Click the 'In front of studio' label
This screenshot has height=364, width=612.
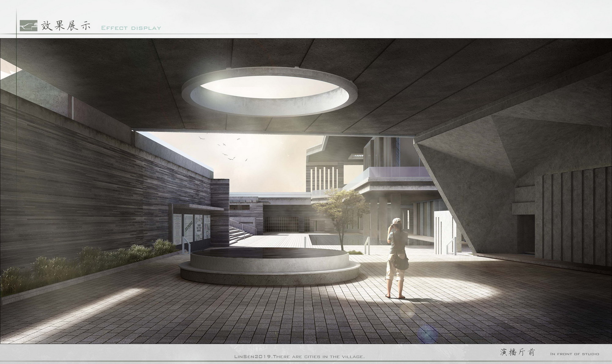click(574, 354)
